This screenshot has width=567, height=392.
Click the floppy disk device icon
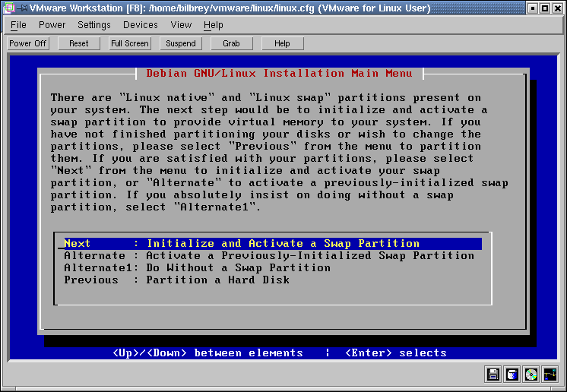(493, 375)
